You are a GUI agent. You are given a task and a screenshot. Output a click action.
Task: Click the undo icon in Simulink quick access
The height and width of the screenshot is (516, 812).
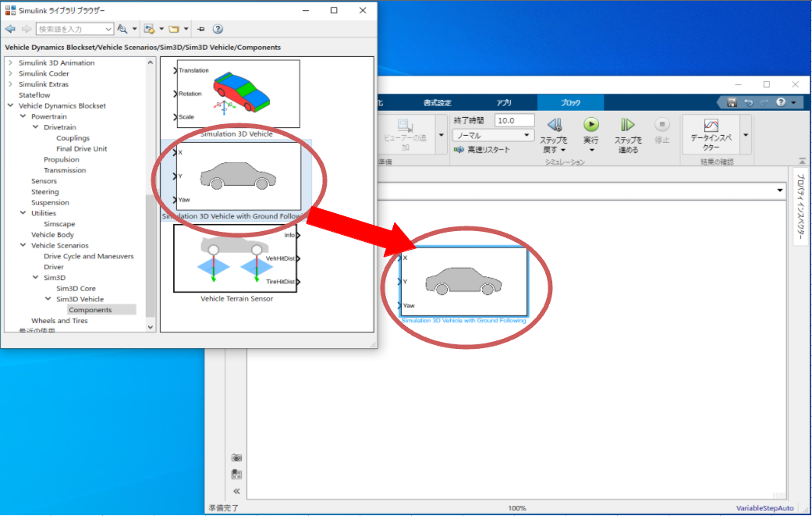click(x=748, y=102)
